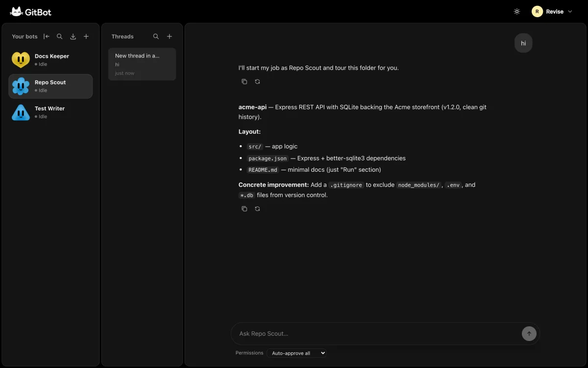Click the 'Layout:' heading text
The height and width of the screenshot is (368, 588).
point(249,131)
